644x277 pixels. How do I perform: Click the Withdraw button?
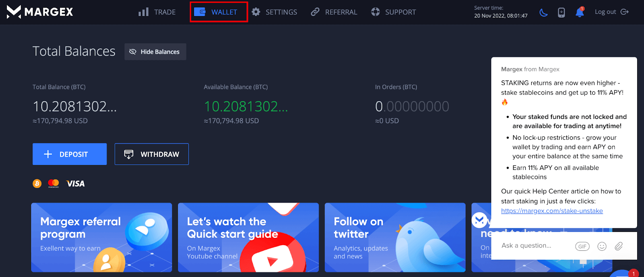coord(152,154)
